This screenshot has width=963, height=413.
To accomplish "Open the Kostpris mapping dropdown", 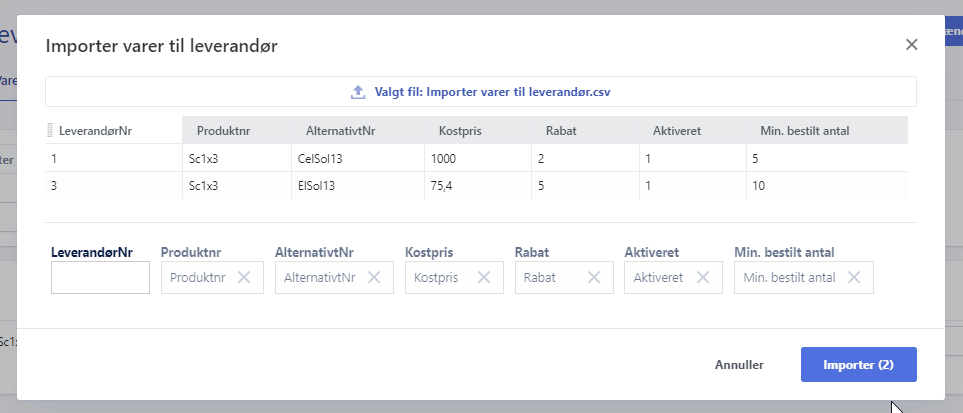I will pos(436,278).
